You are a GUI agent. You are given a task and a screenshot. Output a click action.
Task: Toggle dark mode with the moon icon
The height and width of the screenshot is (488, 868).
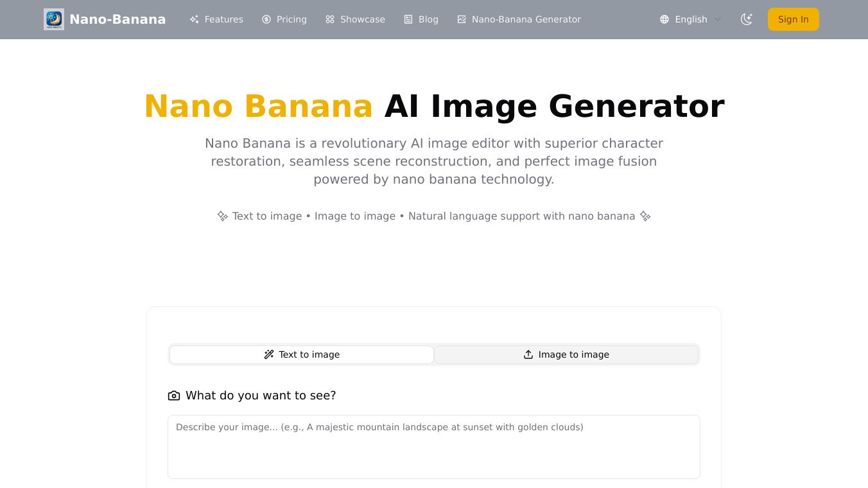tap(746, 19)
